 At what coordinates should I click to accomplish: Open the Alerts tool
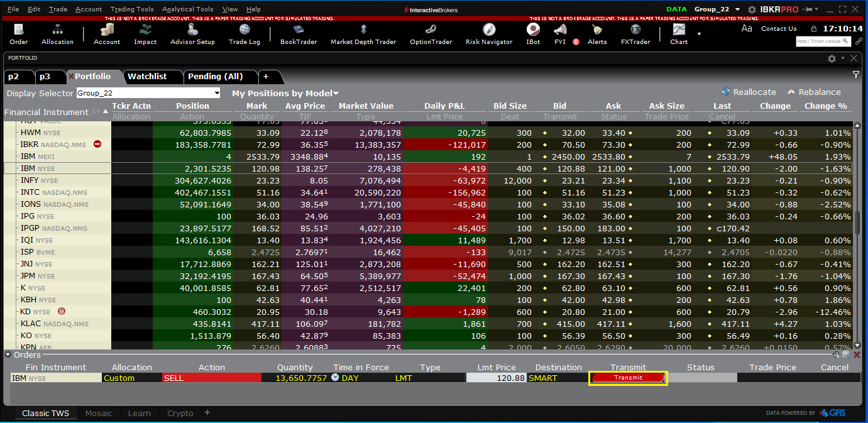click(597, 33)
